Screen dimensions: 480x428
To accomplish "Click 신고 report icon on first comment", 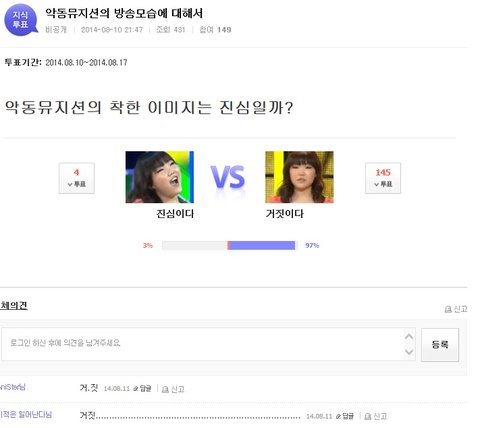I will click(165, 389).
